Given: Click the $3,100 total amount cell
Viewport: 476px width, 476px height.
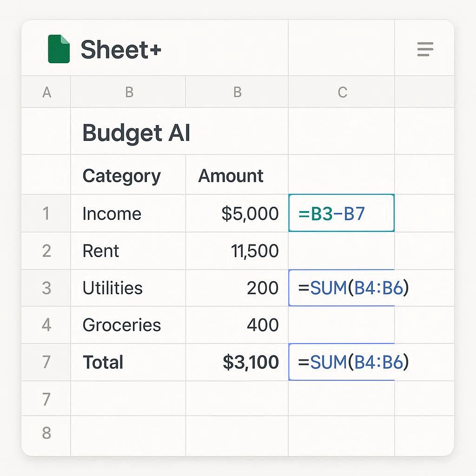Looking at the screenshot, I should click(251, 362).
